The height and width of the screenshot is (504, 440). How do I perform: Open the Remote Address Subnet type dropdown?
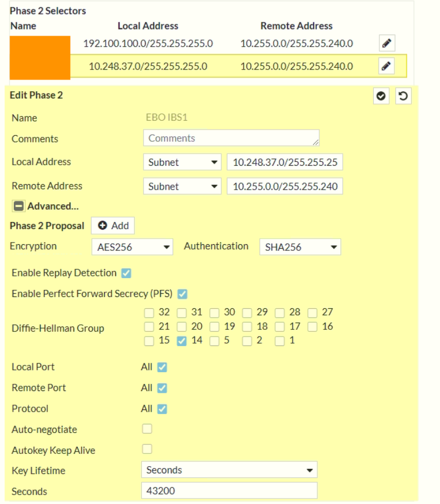(x=182, y=186)
